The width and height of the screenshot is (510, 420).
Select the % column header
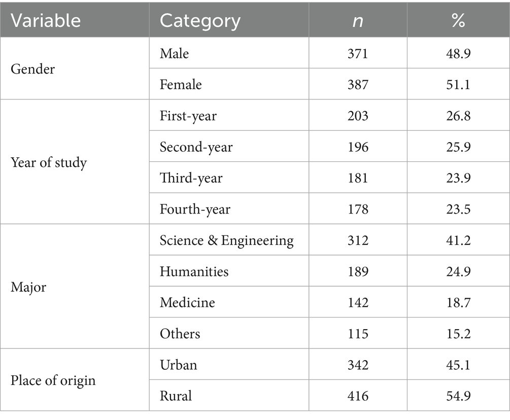pos(458,20)
